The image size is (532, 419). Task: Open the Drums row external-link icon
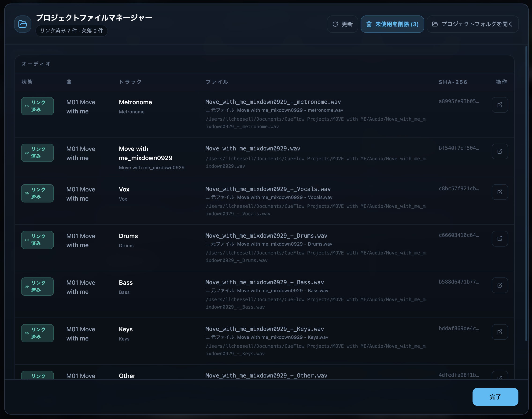click(x=500, y=239)
